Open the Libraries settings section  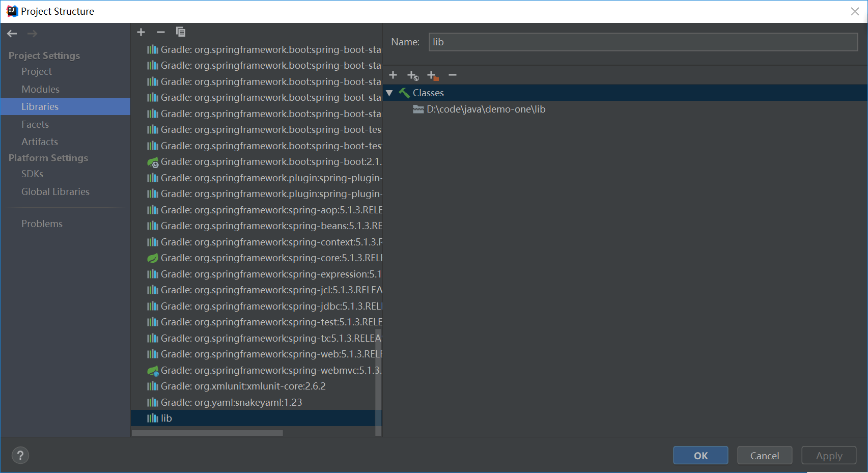click(x=40, y=106)
